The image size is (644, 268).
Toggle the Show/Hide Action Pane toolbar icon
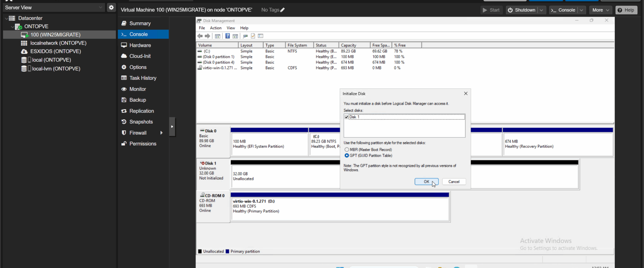click(235, 36)
